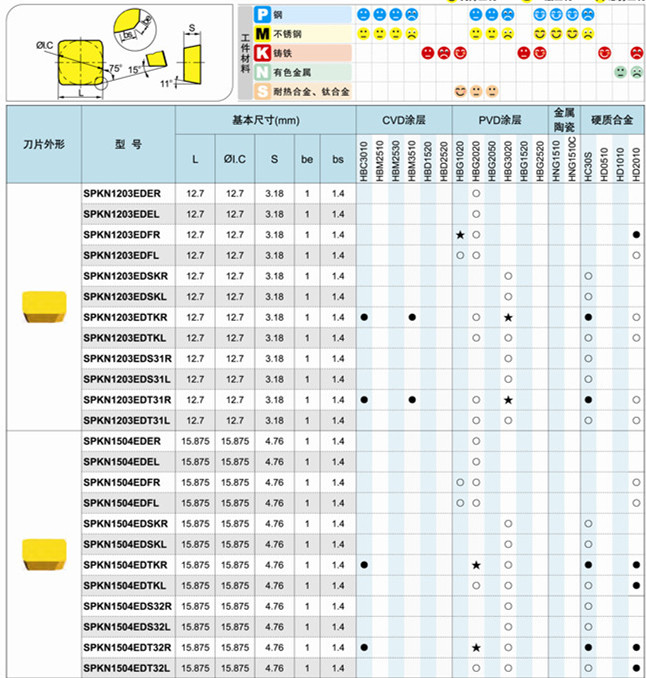Click the blue P steel material icon
646x678 pixels.
coord(262,15)
